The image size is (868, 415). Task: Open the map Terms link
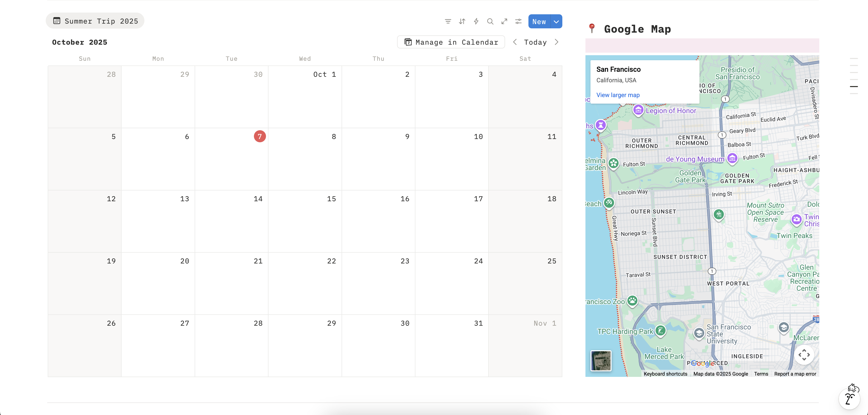[761, 374]
